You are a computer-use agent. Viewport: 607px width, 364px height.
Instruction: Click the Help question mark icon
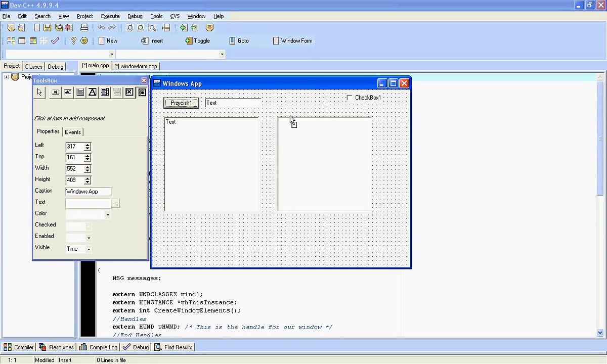click(x=73, y=40)
